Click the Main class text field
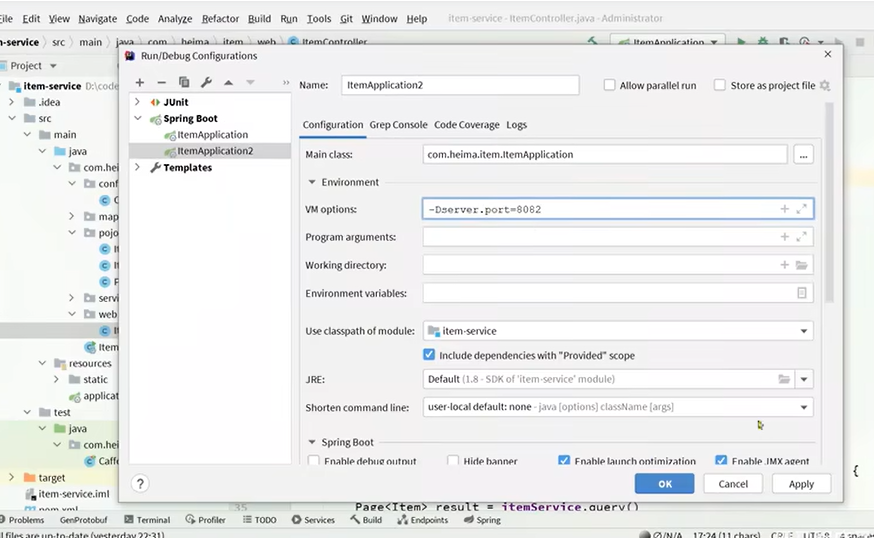 605,155
